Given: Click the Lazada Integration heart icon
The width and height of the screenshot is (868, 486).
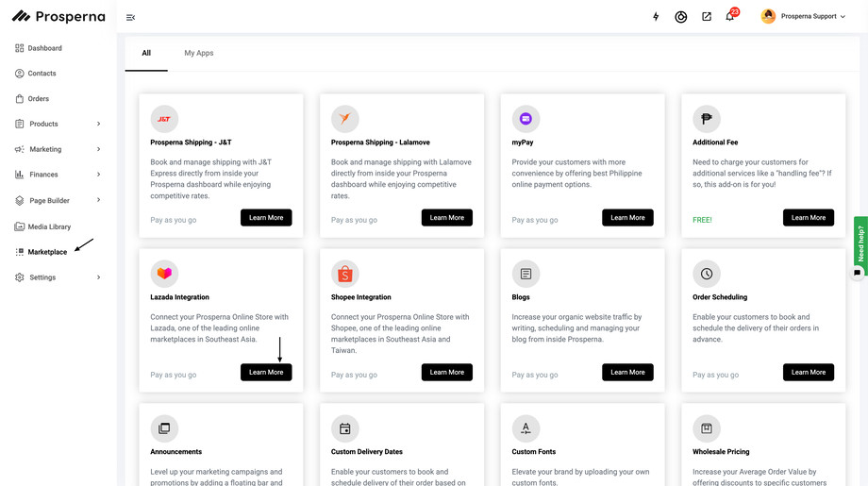Looking at the screenshot, I should 164,274.
